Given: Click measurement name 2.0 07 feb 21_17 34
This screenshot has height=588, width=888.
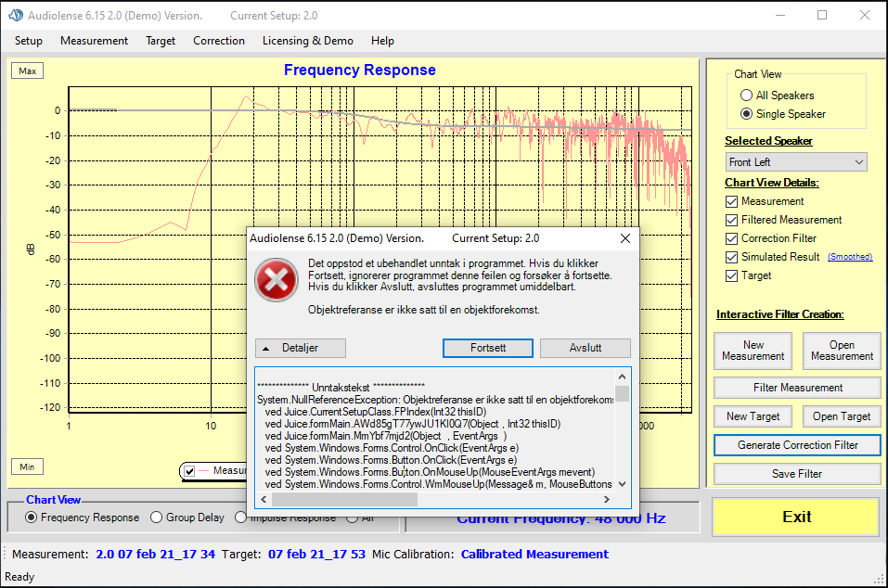Looking at the screenshot, I should (x=155, y=554).
